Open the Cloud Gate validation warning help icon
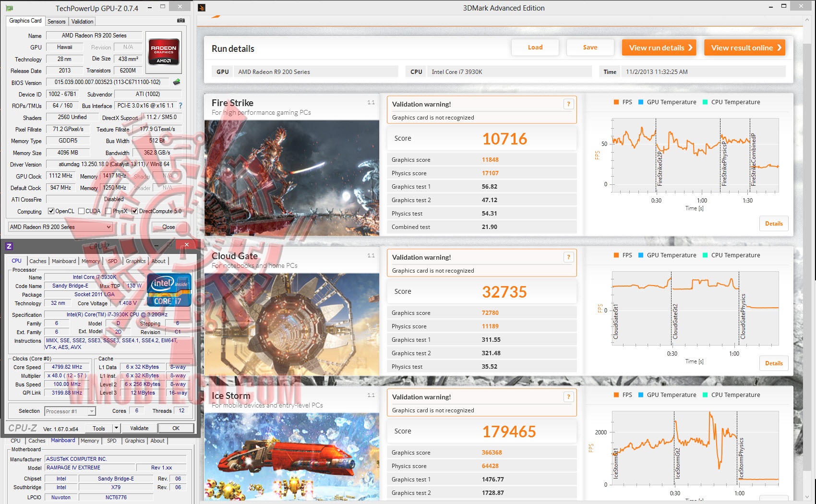816x504 pixels. [568, 257]
